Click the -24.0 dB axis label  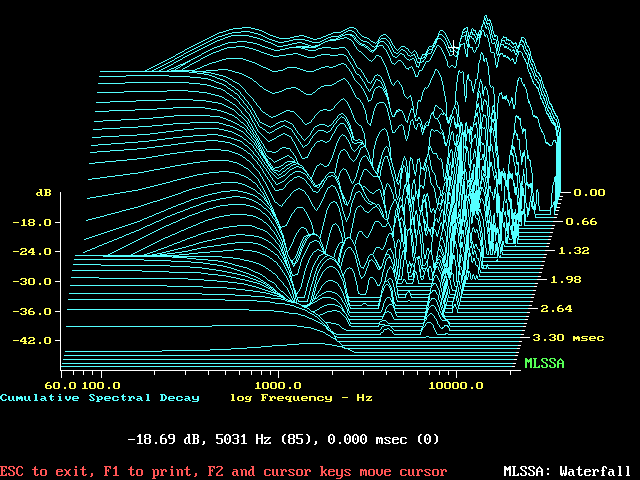[32, 251]
